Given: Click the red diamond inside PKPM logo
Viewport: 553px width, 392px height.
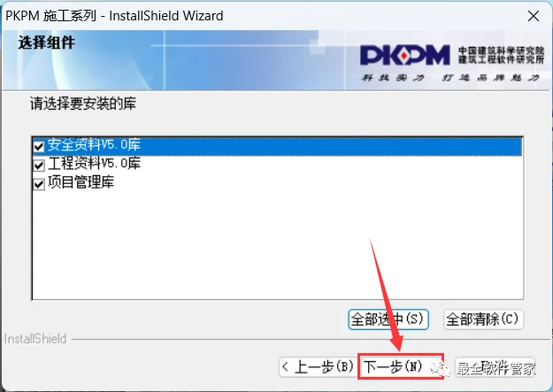Looking at the screenshot, I should click(x=404, y=56).
